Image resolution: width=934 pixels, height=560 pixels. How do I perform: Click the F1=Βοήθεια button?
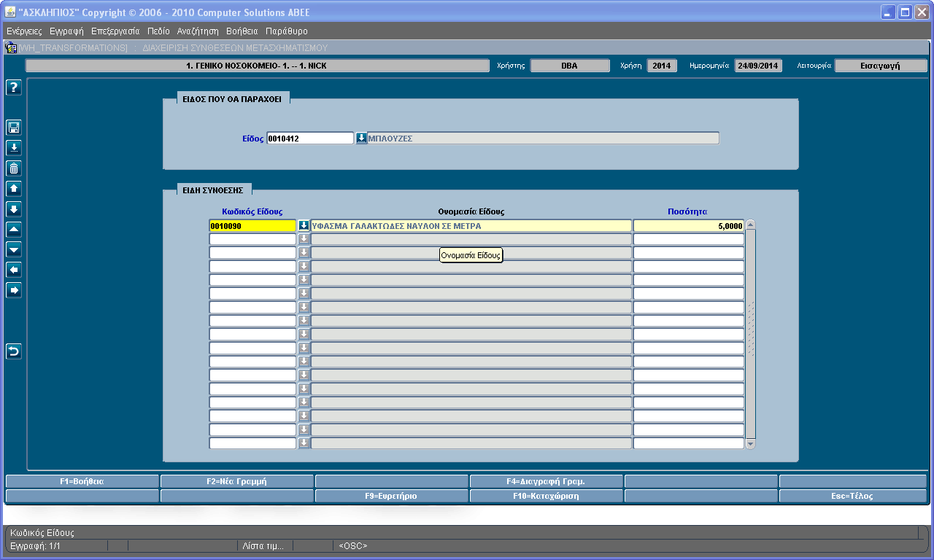[x=82, y=481]
